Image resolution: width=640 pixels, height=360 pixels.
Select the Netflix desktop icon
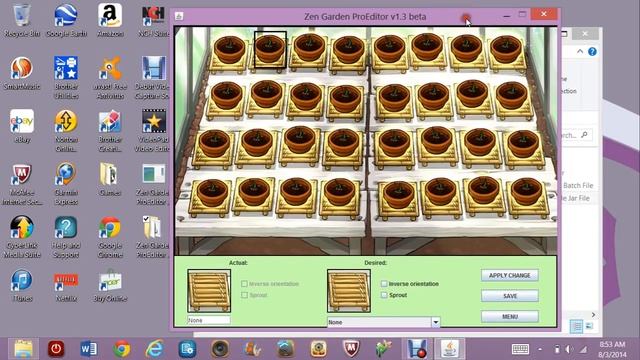pyautogui.click(x=66, y=286)
